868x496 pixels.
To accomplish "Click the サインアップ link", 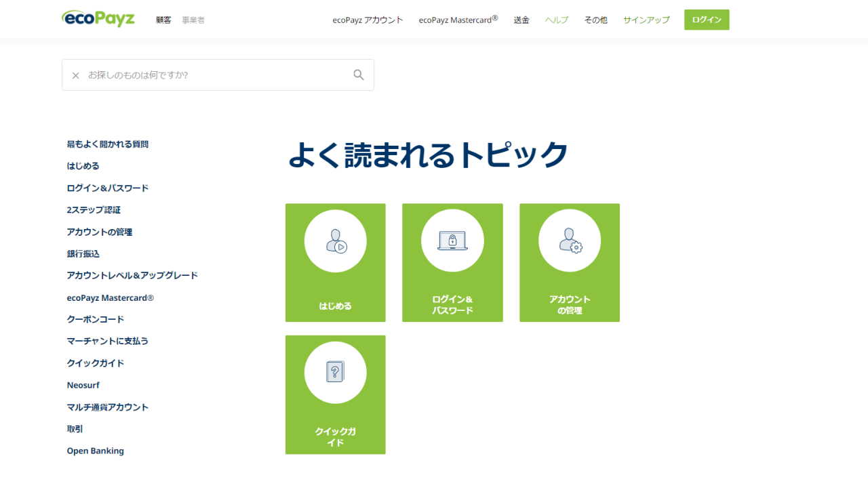I will coord(645,20).
